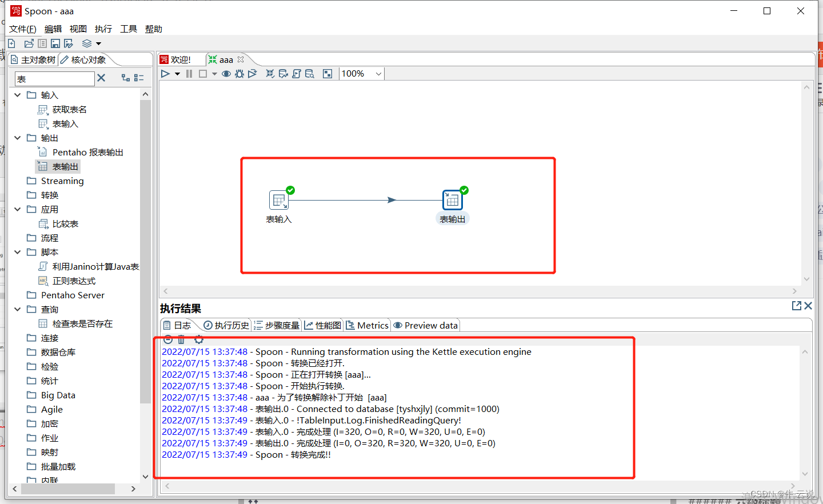
Task: Pause the running transformation
Action: coord(189,74)
